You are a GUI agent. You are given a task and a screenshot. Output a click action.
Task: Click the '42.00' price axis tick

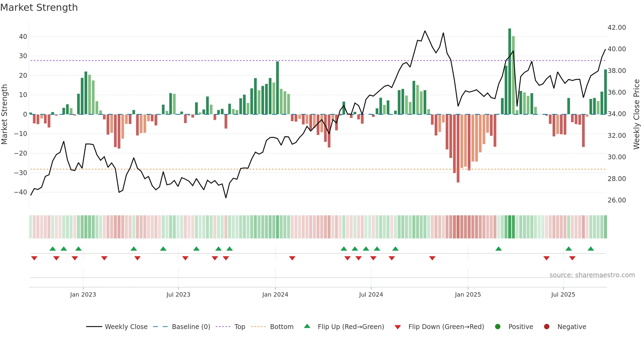click(617, 27)
